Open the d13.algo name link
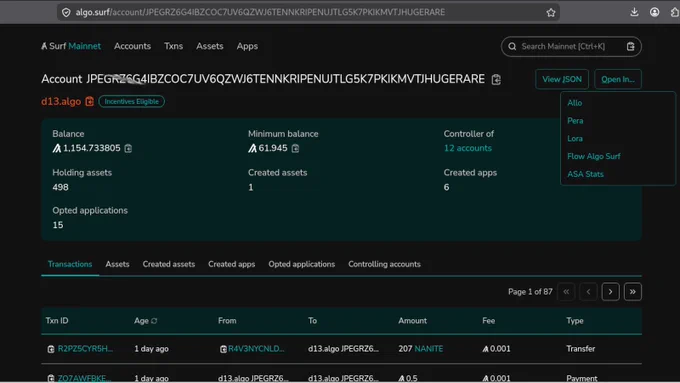This screenshot has height=383, width=680. click(x=61, y=101)
